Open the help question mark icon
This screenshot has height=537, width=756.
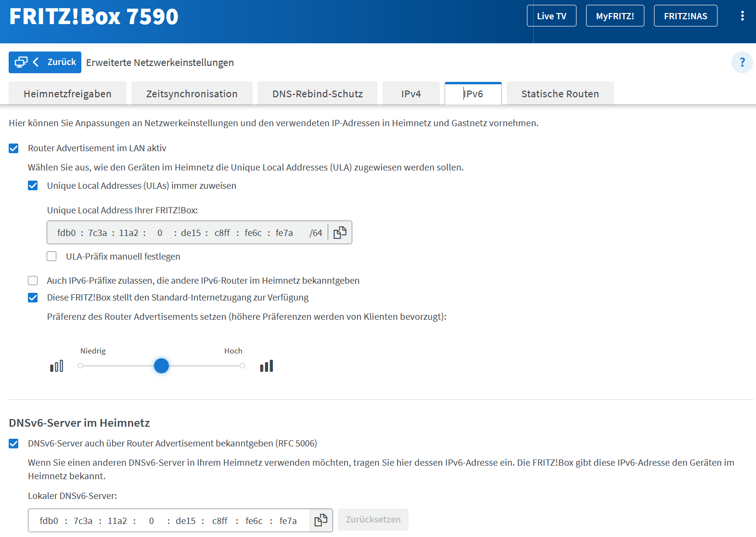[742, 63]
